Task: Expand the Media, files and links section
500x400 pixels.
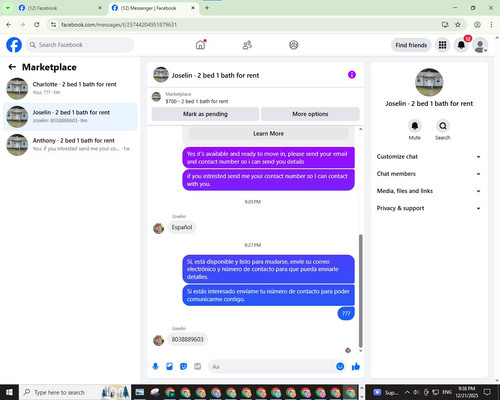Action: 429,191
